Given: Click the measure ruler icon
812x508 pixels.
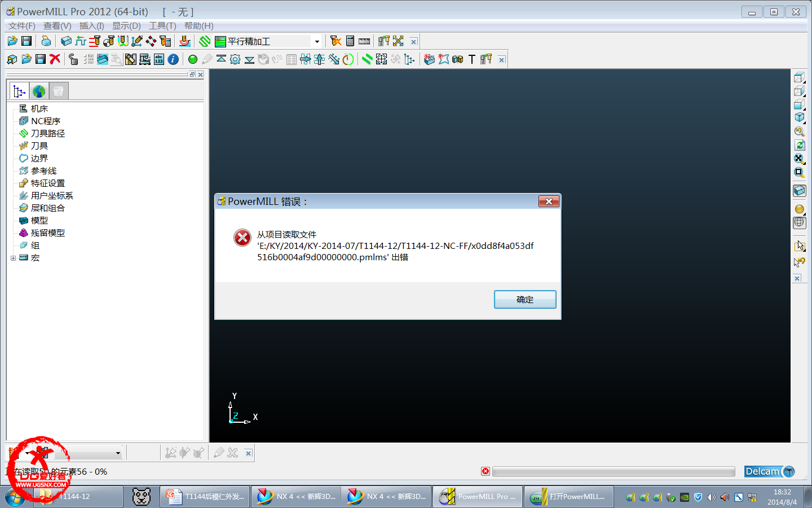Looking at the screenshot, I should 364,41.
